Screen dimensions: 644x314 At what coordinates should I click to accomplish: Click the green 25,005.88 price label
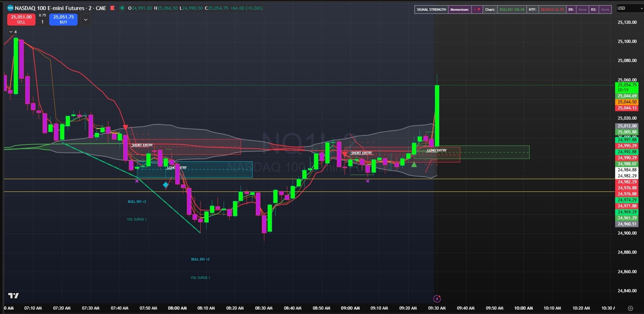(x=627, y=132)
